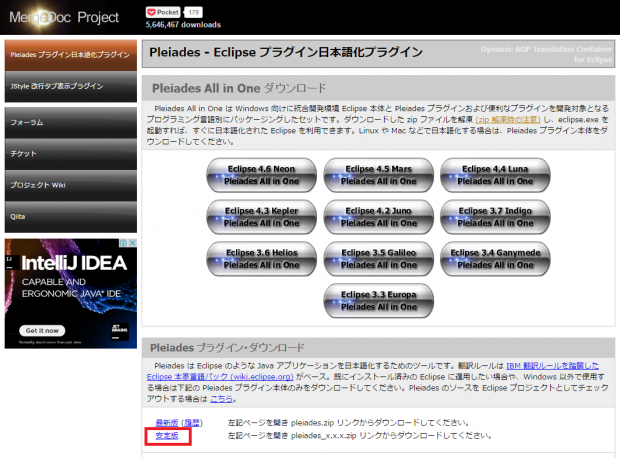Screen dimensions: 620x458
Task: Open the プロジェクト Wiki sidebar item
Action: click(71, 185)
